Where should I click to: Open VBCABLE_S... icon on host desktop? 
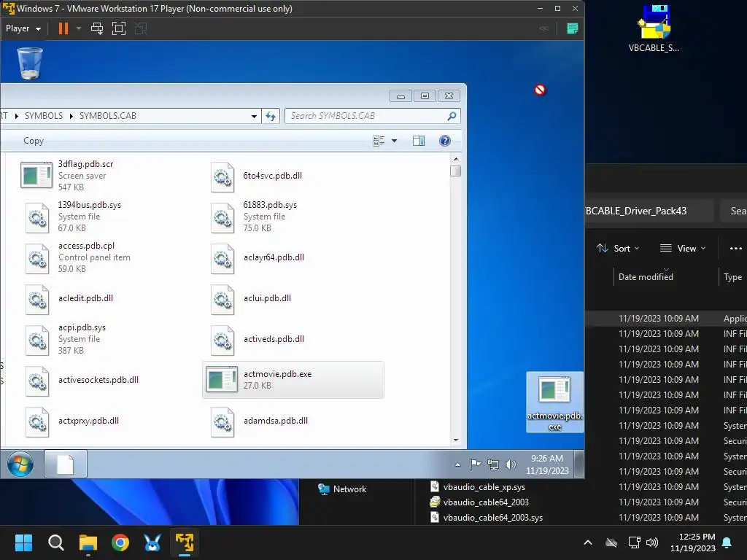[654, 28]
